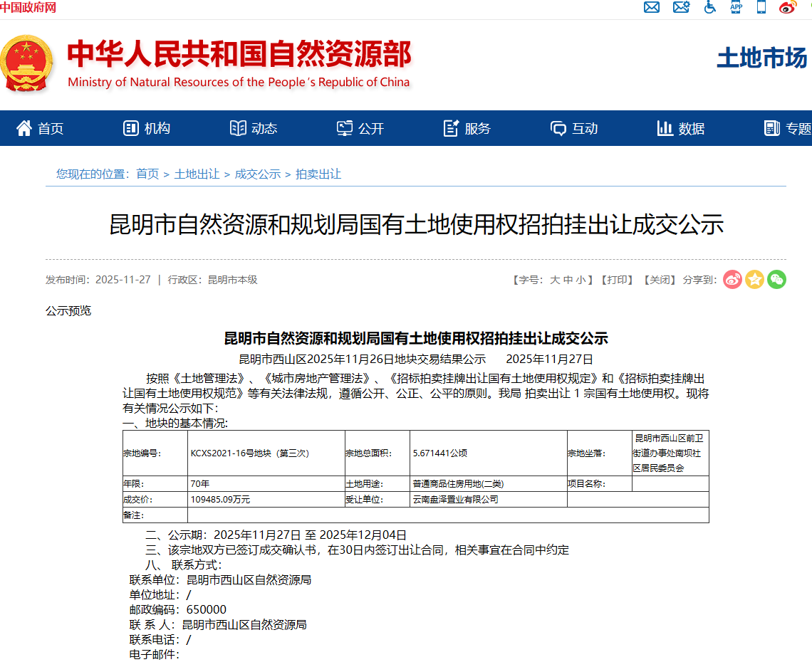
Task: Open the 中国政府网 link at top left
Action: point(28,7)
